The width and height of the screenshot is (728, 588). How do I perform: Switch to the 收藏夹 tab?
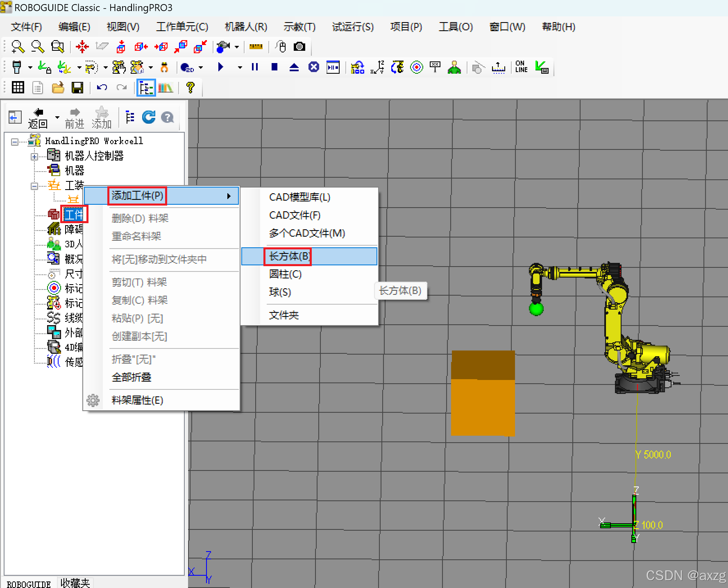coord(75,583)
